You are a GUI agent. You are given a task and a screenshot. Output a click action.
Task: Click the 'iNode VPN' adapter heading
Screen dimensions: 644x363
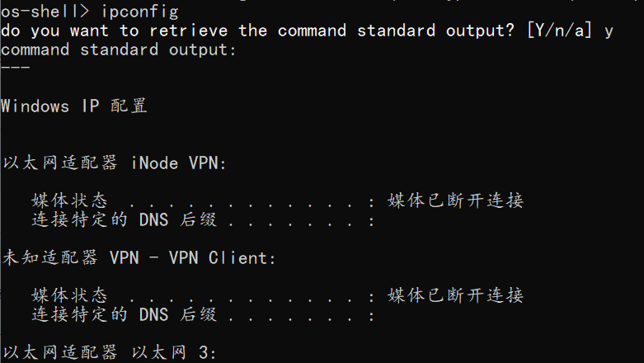pos(178,163)
